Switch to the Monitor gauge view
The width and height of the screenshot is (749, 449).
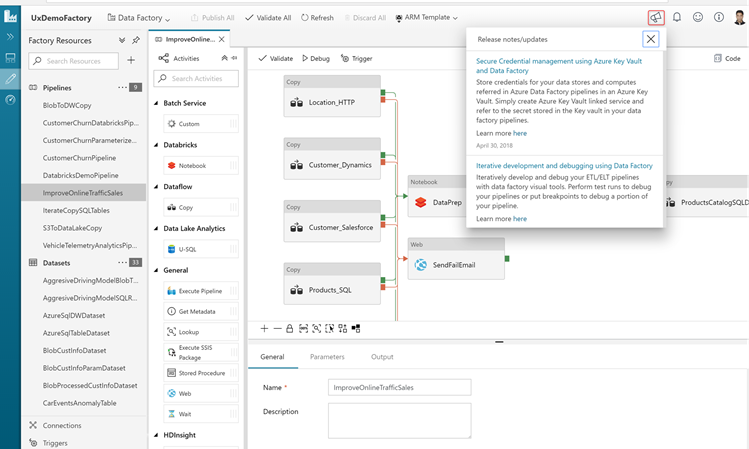click(x=11, y=100)
